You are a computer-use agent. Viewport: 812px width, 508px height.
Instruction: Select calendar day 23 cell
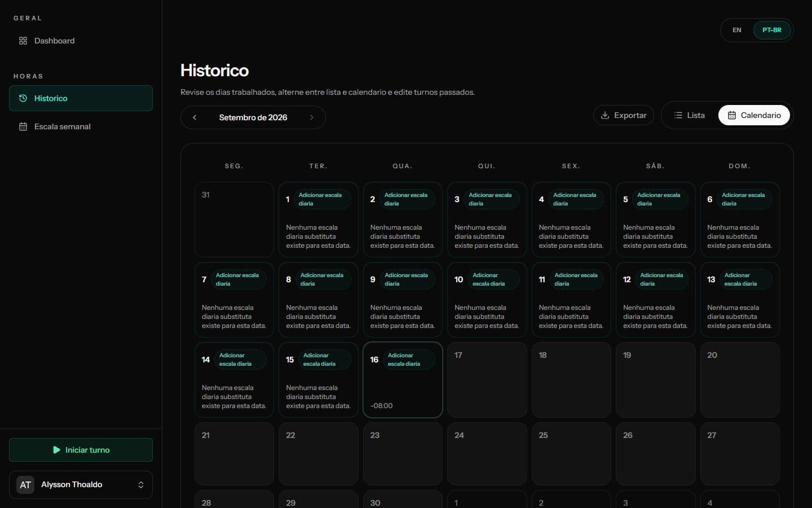tap(403, 454)
